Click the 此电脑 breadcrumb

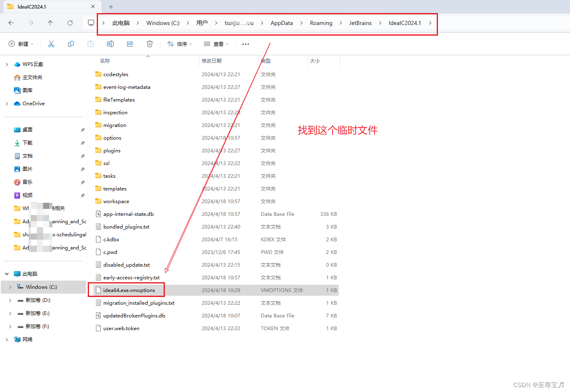[121, 23]
